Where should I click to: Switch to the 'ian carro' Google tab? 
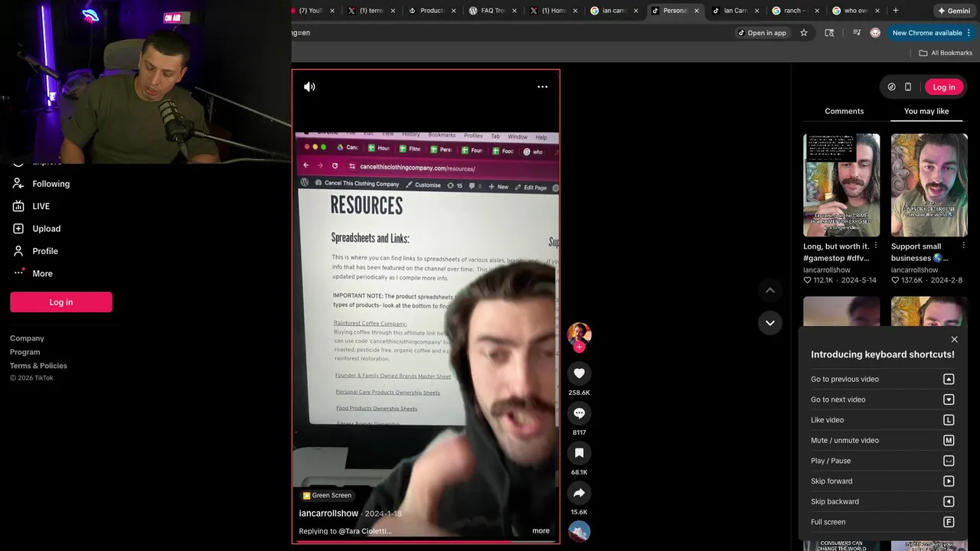tap(614, 11)
